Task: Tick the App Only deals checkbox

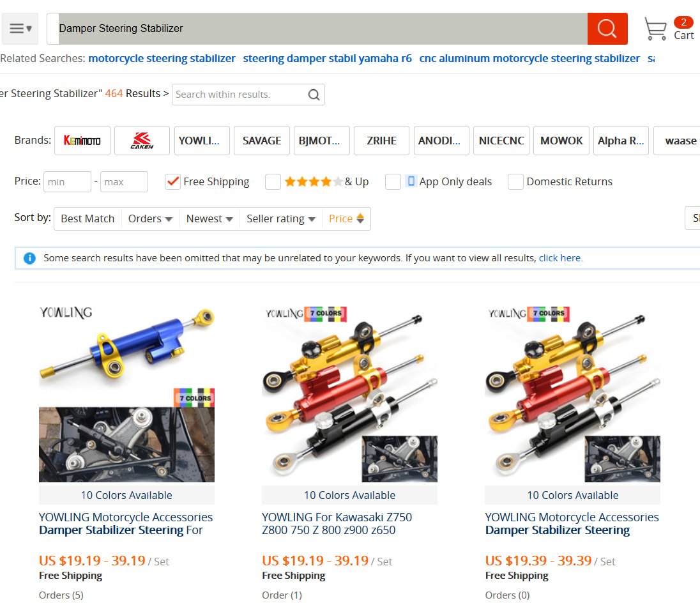Action: click(393, 181)
